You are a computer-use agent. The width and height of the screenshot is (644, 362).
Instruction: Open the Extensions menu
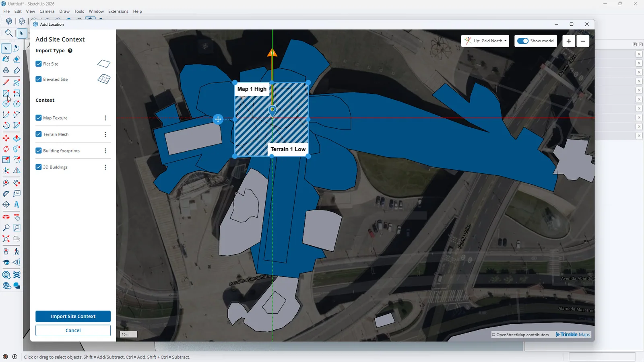pos(118,11)
